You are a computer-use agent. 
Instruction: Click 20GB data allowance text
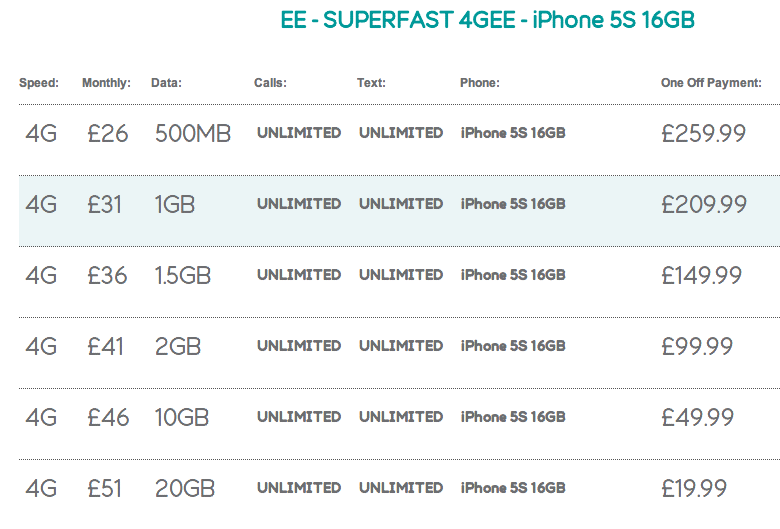[185, 488]
